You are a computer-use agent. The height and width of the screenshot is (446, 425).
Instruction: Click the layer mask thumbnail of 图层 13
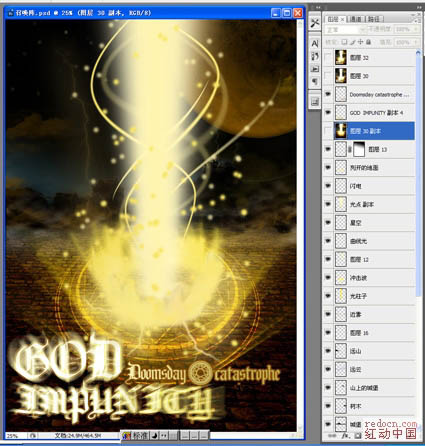coord(359,149)
